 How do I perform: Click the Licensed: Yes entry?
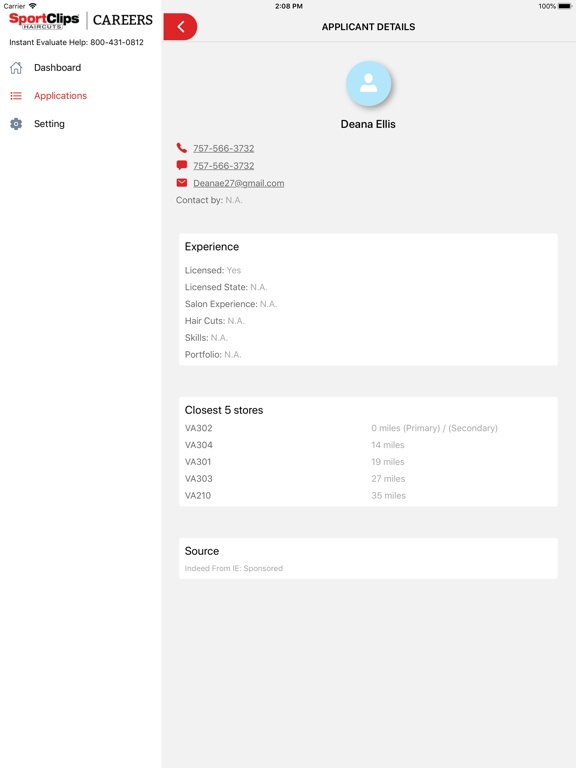pos(213,270)
